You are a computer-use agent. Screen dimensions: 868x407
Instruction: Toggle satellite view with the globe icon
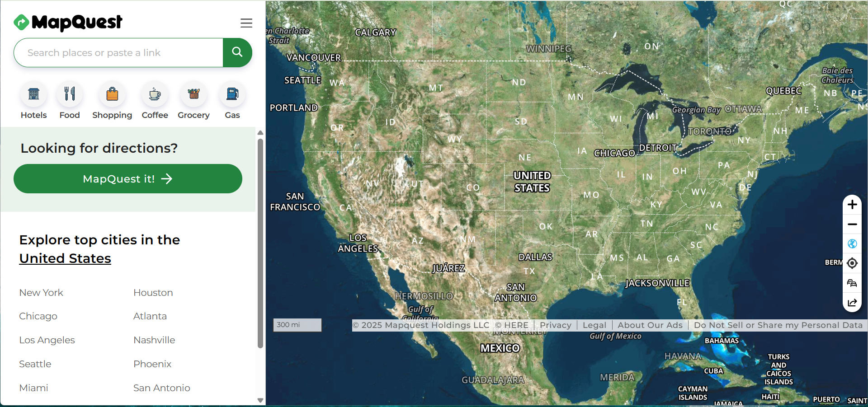[853, 243]
